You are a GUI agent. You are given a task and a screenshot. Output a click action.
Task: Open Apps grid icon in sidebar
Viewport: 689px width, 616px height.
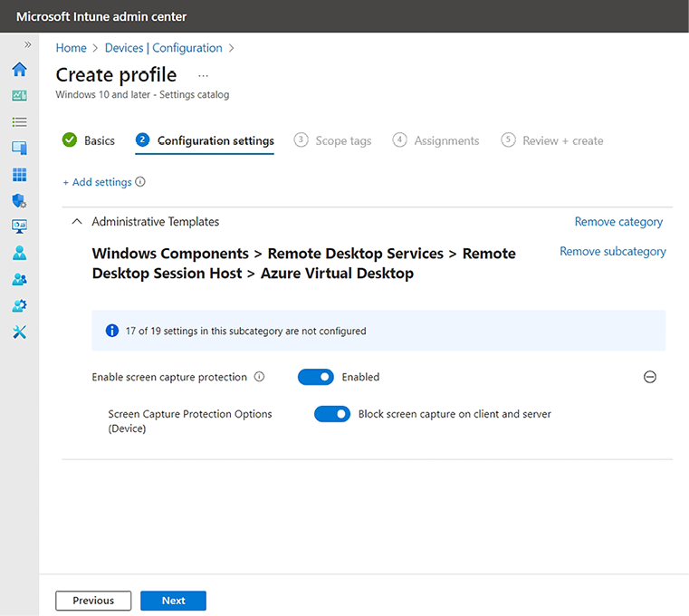[19, 174]
